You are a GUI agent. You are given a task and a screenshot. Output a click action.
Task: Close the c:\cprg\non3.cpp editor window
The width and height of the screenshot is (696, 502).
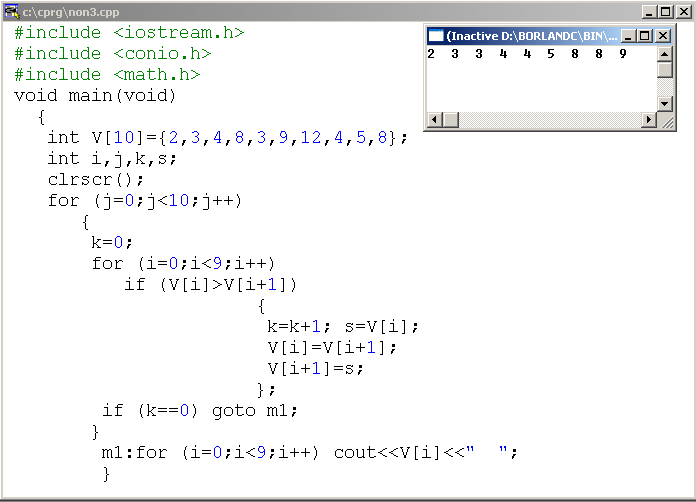tap(684, 12)
